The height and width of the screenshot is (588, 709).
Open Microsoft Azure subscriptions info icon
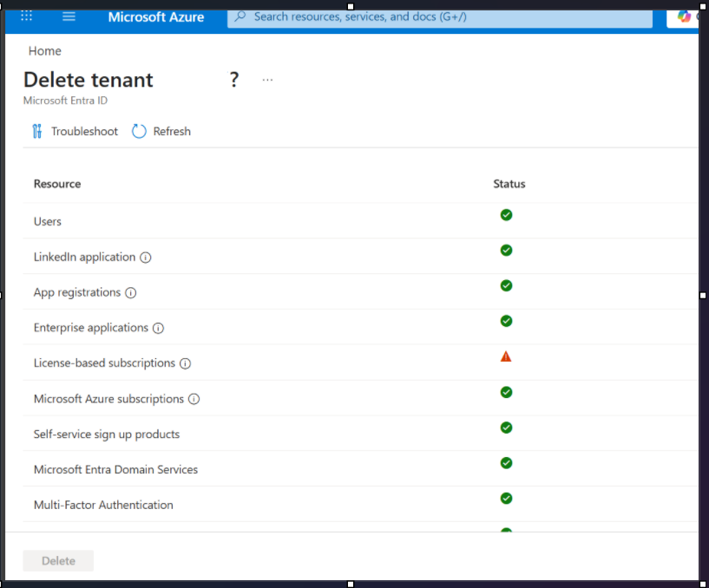click(x=194, y=399)
